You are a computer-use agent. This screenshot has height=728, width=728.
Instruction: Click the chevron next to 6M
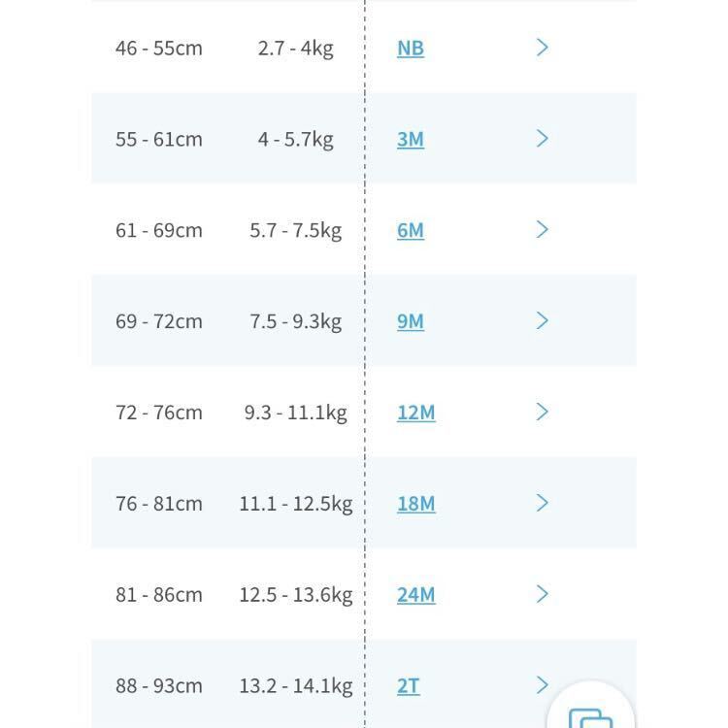click(543, 230)
